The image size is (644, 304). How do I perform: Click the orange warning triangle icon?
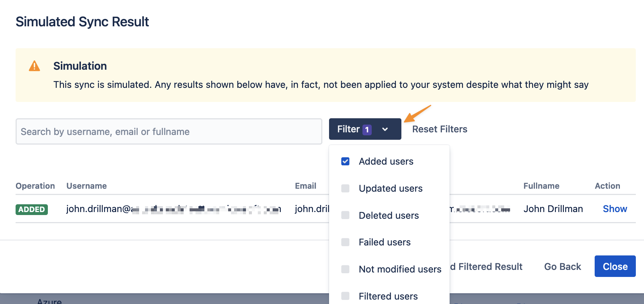[34, 66]
